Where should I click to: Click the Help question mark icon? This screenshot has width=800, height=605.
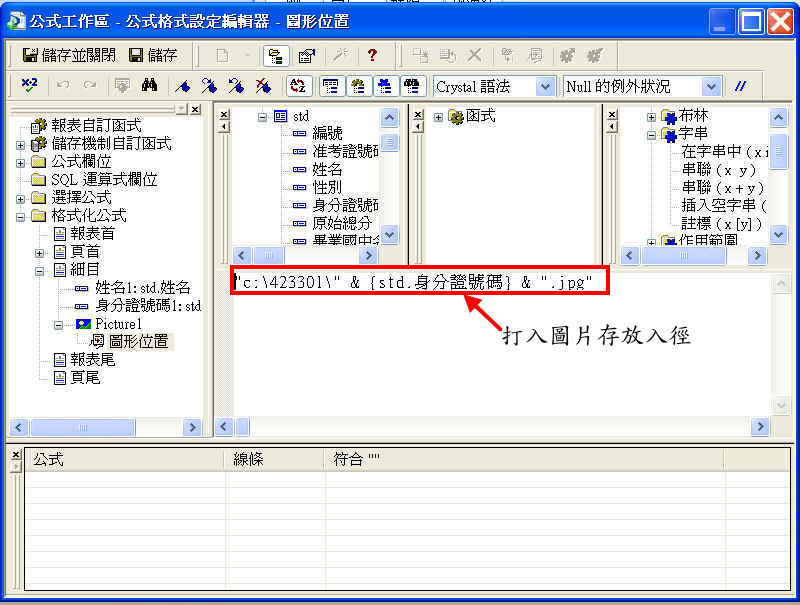(373, 57)
